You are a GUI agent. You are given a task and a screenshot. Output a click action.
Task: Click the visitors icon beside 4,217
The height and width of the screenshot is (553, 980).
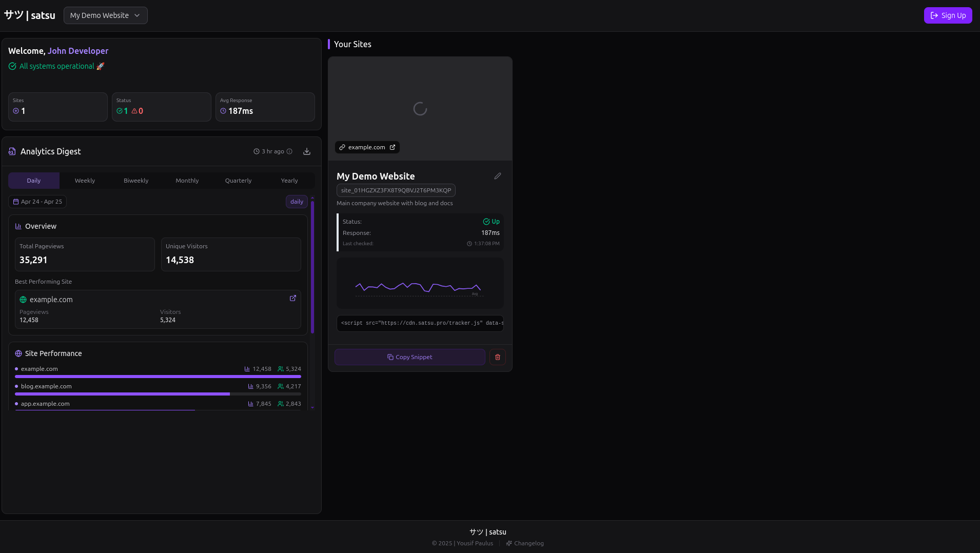[281, 386]
